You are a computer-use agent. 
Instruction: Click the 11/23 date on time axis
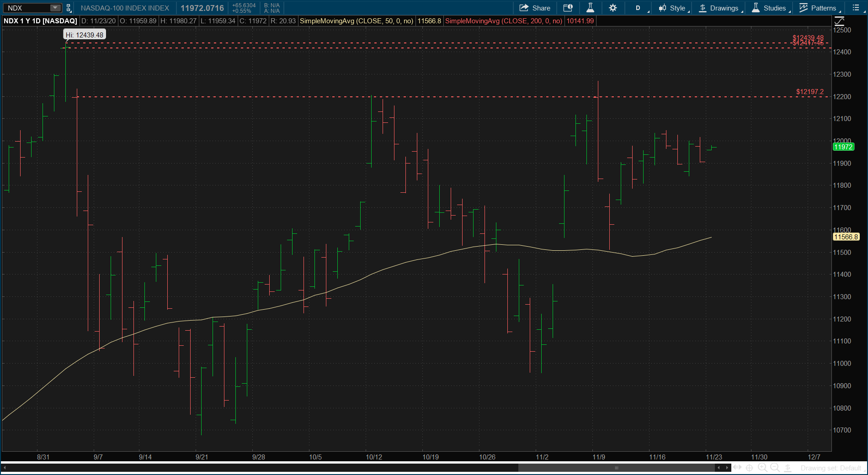[714, 457]
